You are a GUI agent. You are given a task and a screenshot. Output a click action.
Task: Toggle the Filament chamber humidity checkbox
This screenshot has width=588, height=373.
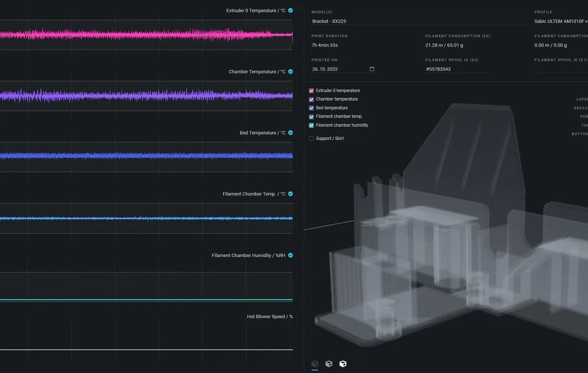(311, 125)
